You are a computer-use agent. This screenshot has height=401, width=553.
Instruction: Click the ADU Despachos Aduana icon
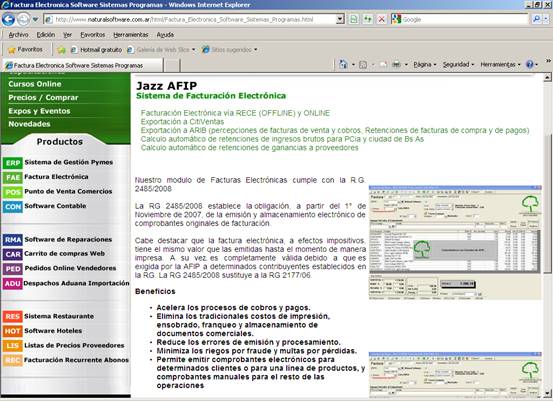coord(13,284)
